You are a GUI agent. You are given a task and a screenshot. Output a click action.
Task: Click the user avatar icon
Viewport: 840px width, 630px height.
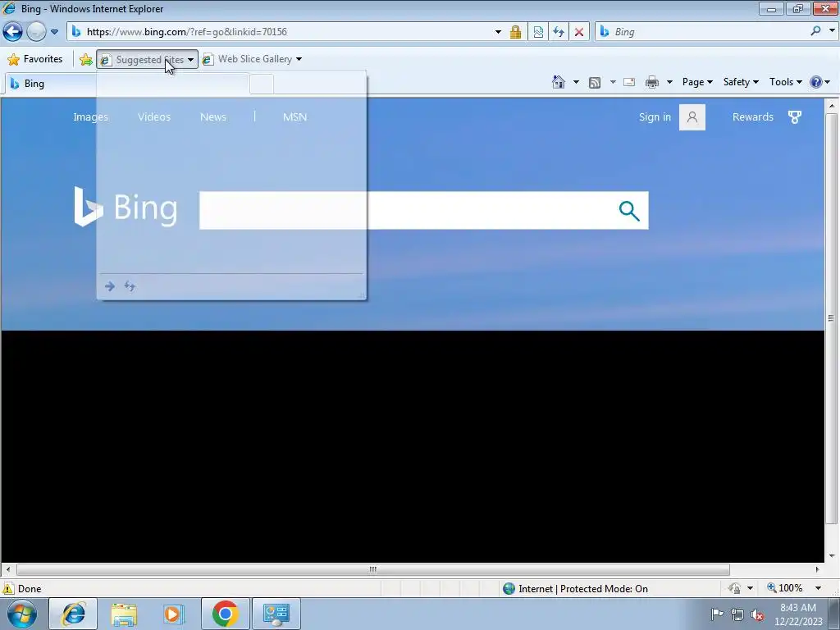[x=692, y=116]
